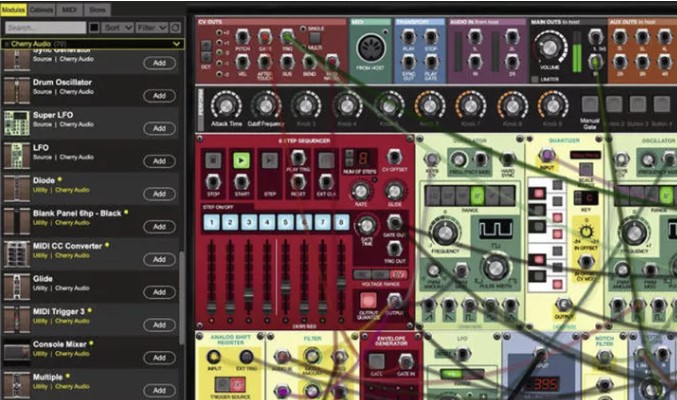Toggle sequencer step 1 on/off
This screenshot has width=677, height=400.
[x=212, y=222]
